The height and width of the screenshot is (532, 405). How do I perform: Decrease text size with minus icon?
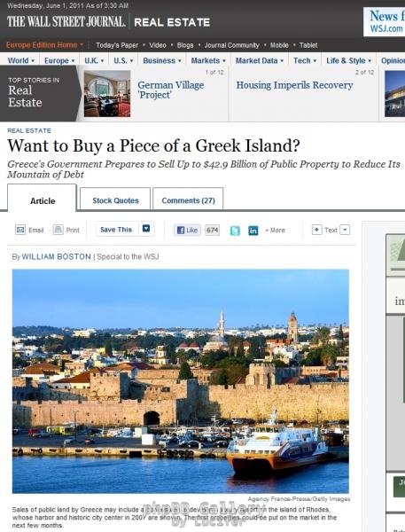click(x=345, y=230)
